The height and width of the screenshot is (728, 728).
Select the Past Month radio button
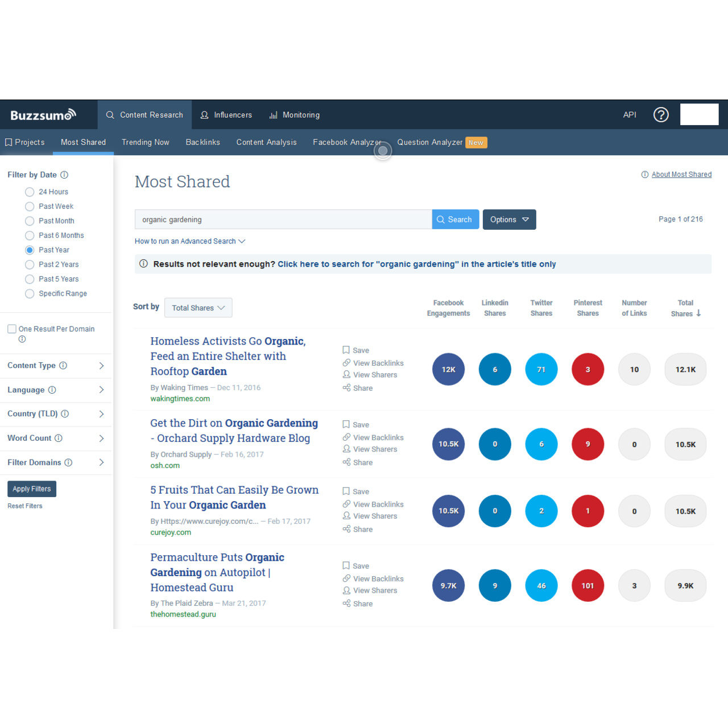pos(30,221)
